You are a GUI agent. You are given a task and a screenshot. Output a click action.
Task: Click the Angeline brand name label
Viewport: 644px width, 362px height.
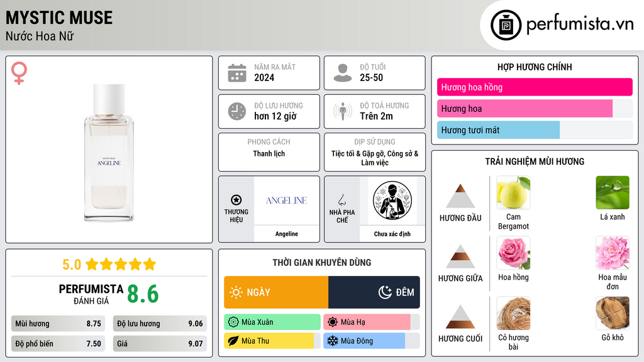[287, 234]
